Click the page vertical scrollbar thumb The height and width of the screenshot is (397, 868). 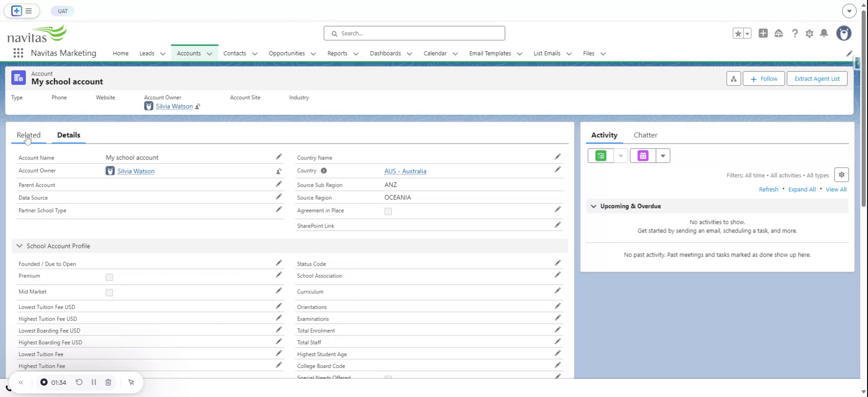coord(864,108)
